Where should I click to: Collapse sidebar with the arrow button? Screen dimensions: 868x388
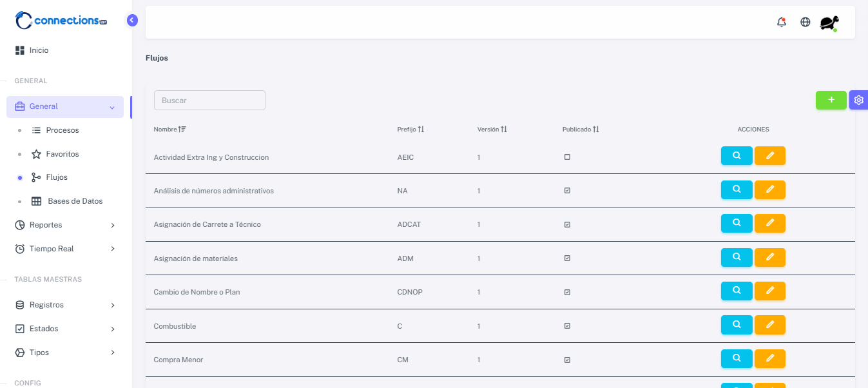pos(132,20)
